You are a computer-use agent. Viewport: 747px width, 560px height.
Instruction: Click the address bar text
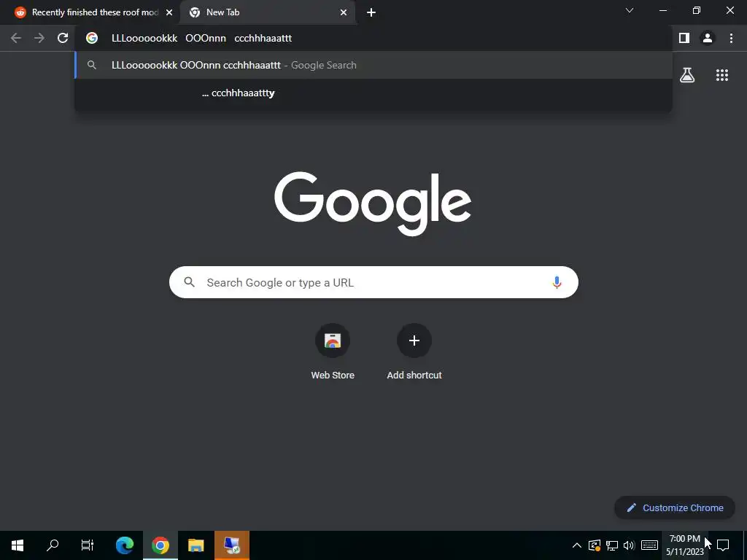201,38
